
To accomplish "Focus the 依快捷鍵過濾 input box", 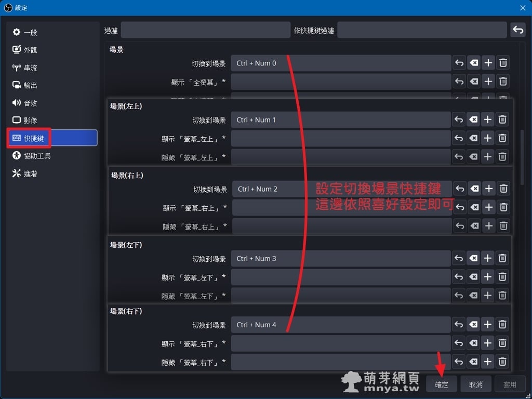I will pyautogui.click(x=421, y=30).
